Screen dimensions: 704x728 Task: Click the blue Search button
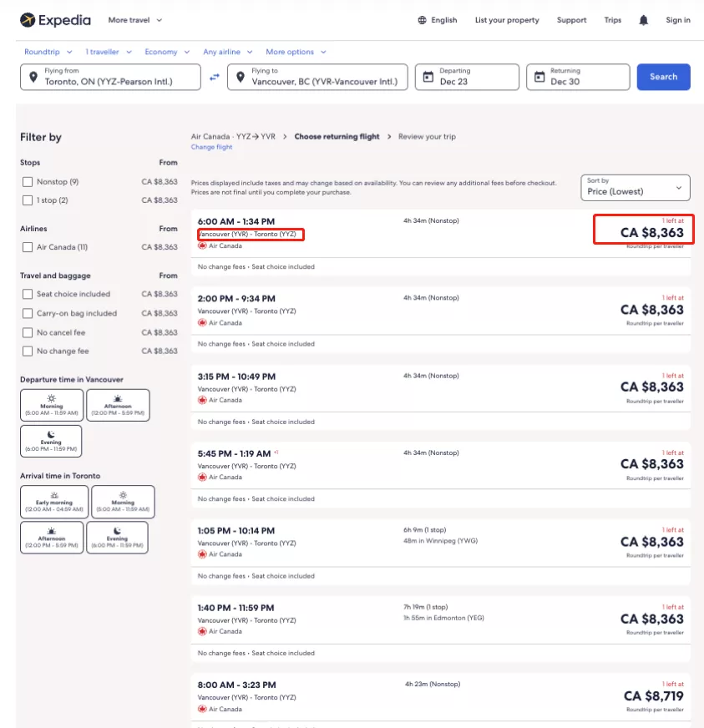[663, 77]
